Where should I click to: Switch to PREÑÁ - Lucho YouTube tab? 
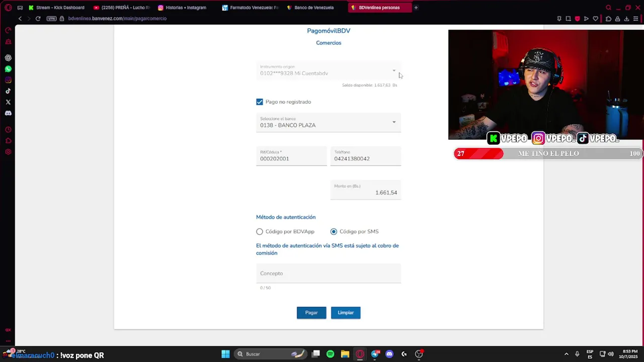[x=122, y=8]
